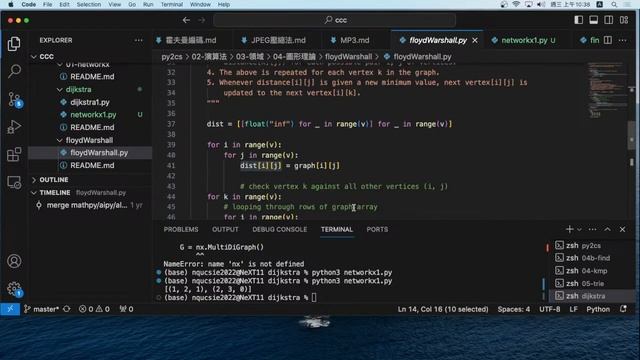Open the Search view in activity bar

coord(14,71)
